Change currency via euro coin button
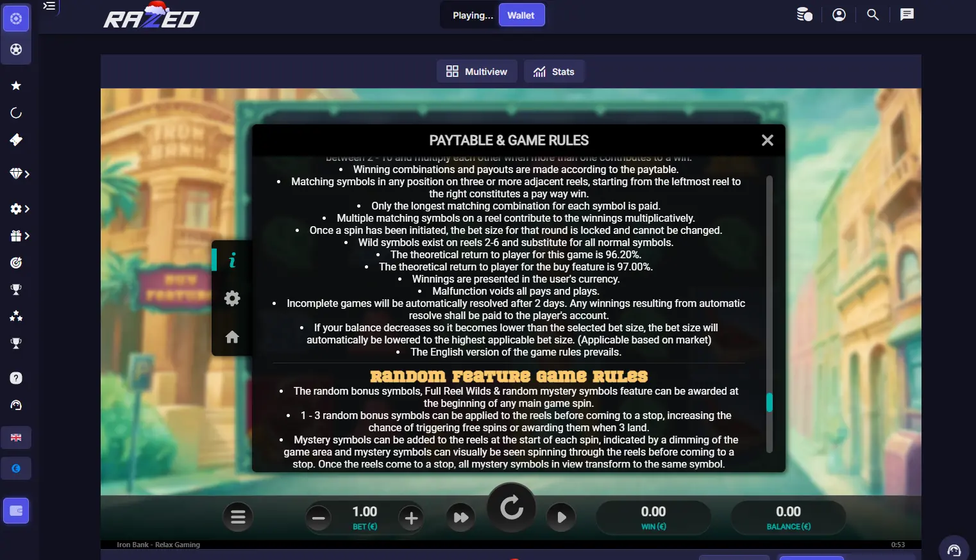Screen dimensions: 976x560 [16, 468]
